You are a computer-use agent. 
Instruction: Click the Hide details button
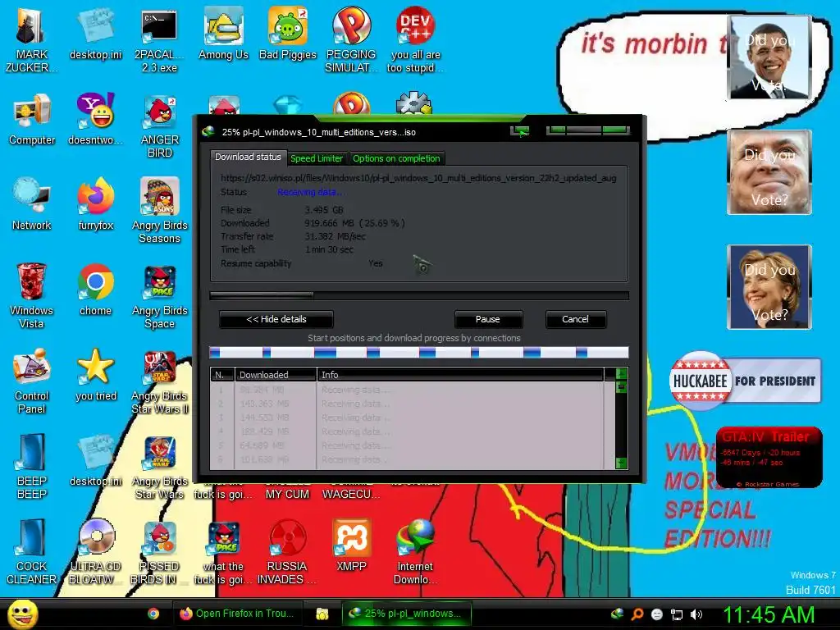(x=276, y=319)
